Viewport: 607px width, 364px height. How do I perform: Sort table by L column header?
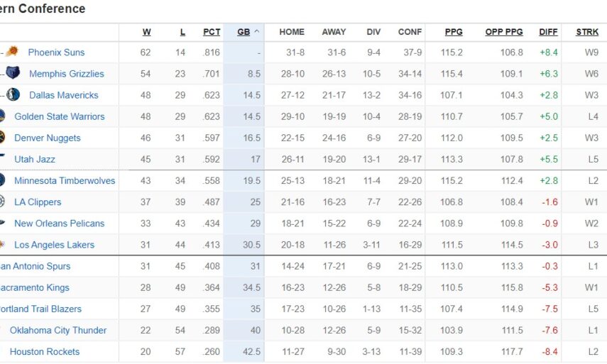182,32
